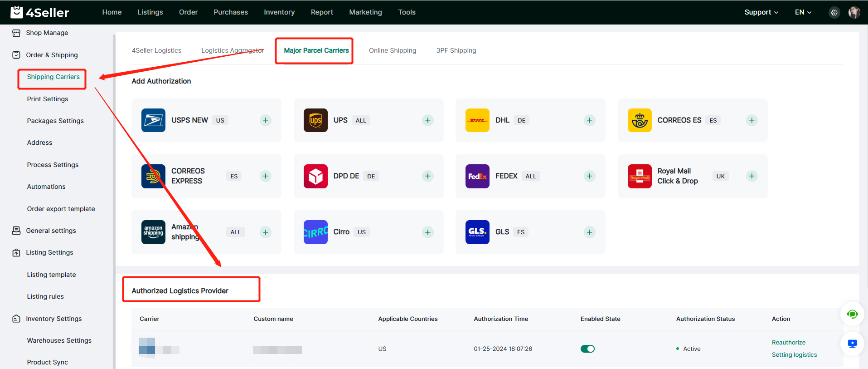The height and width of the screenshot is (369, 868).
Task: Add CORREOS EXPRESS authorization plus icon
Action: click(266, 176)
